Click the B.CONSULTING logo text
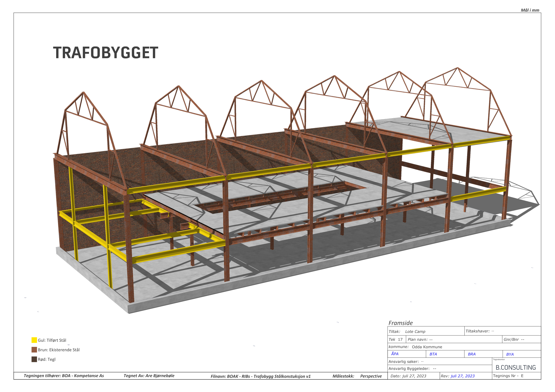Screen dimensions: 555x392 point(516,367)
